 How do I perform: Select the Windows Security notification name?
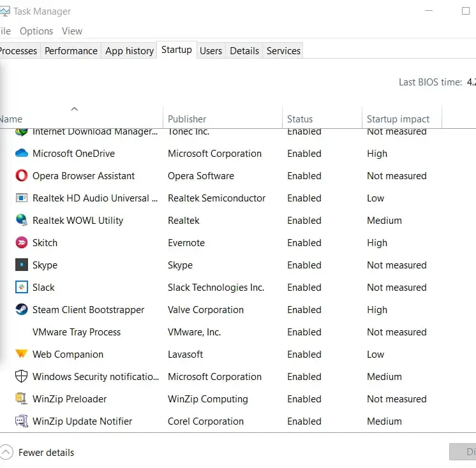click(x=96, y=377)
